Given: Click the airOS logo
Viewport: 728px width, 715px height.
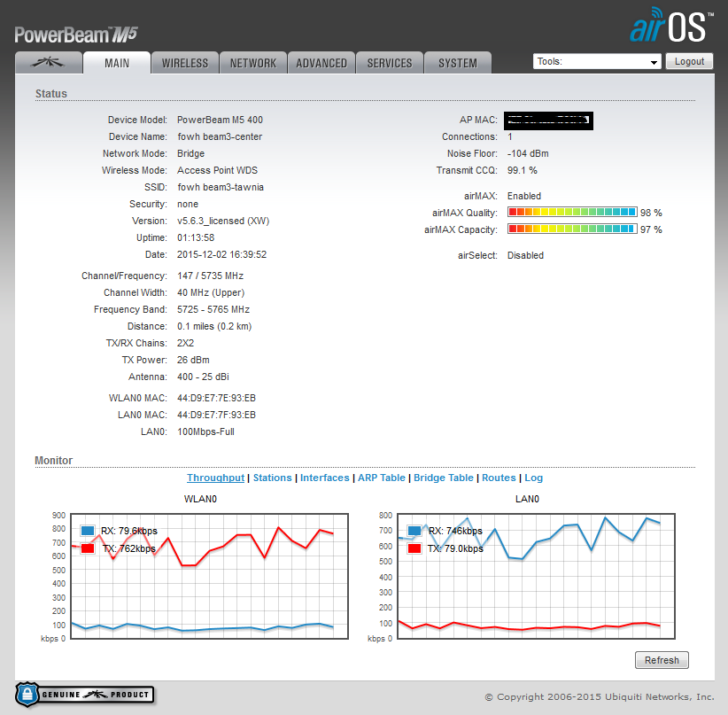Looking at the screenshot, I should [670, 27].
